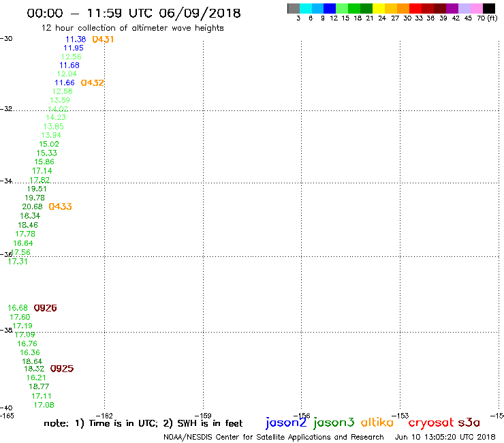Select the bright red legend swatch
Viewport: 504px width, 443px height.
coord(415,8)
